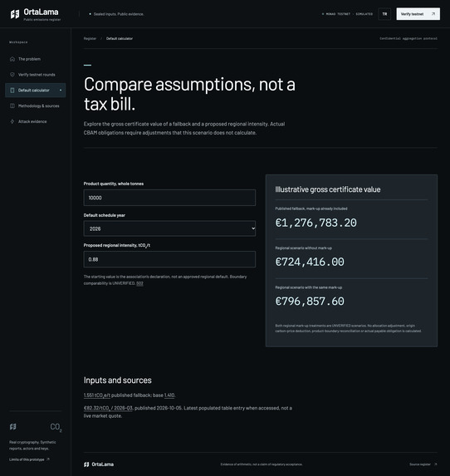This screenshot has height=476, width=450.
Task: Click 'Regional scenario with the same mark-up' label
Action: (x=309, y=287)
